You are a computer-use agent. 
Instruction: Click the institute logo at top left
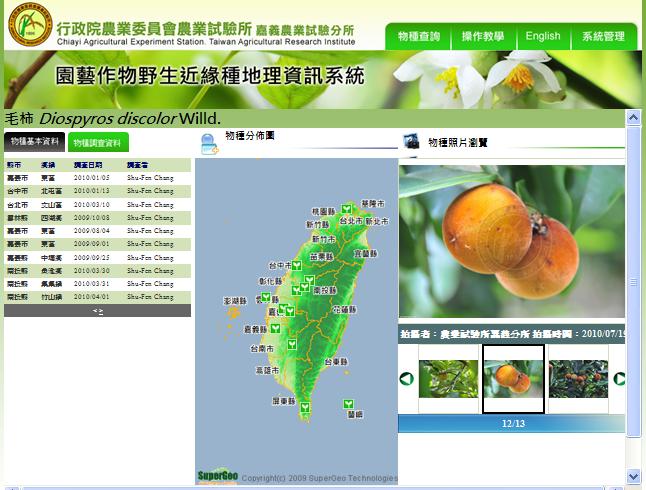(28, 25)
